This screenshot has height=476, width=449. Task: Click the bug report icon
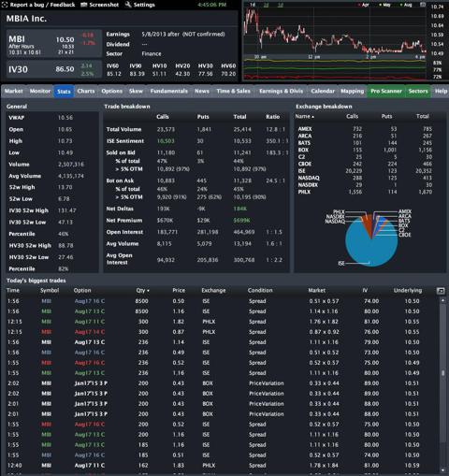coord(5,5)
